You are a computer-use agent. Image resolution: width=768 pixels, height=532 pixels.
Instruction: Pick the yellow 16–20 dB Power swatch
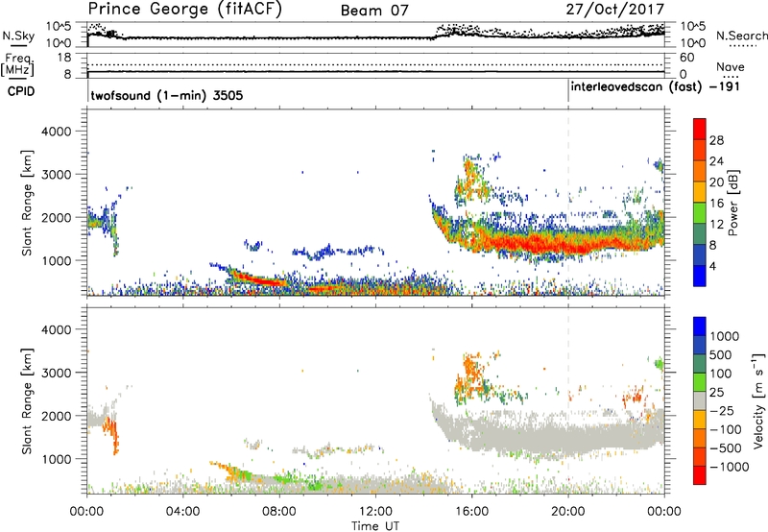(x=700, y=192)
